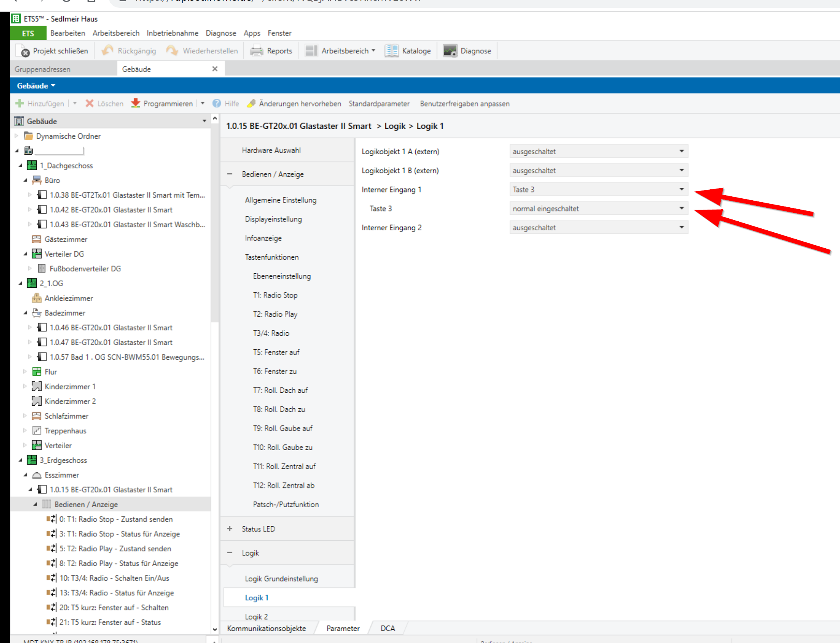Click the tree scrollbar down arrow
This screenshot has height=643, width=840.
[x=214, y=629]
